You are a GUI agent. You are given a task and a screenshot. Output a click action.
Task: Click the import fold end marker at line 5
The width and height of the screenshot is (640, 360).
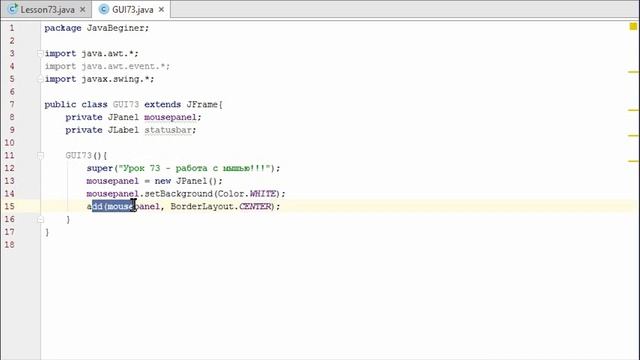click(40, 79)
